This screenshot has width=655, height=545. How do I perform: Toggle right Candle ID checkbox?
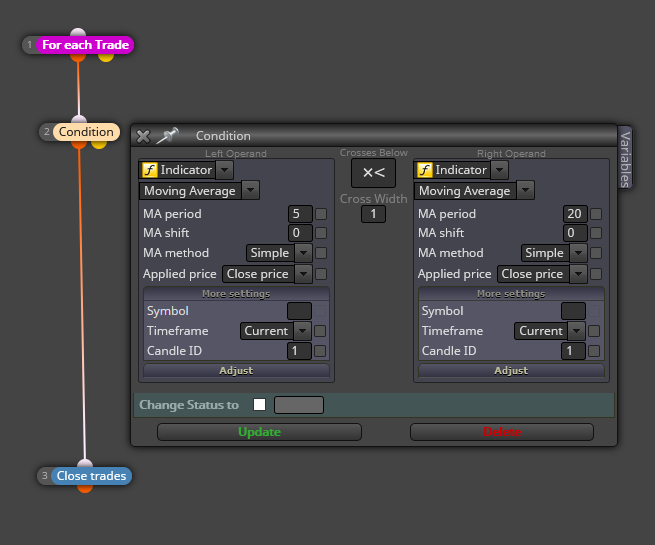(x=594, y=351)
